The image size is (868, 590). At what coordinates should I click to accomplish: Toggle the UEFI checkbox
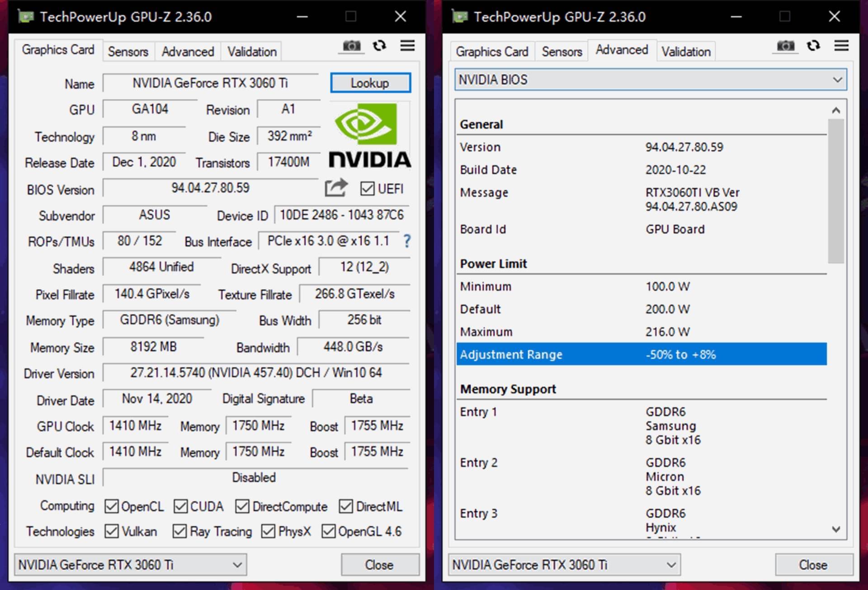click(x=367, y=188)
